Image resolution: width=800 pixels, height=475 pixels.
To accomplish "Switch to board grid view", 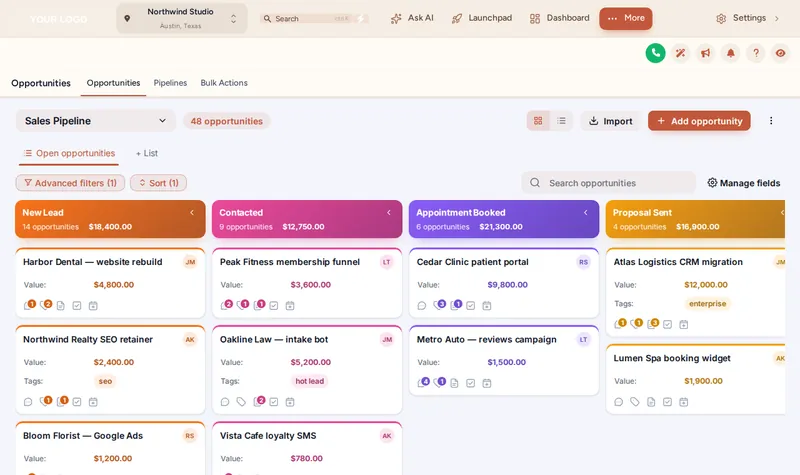I will [x=538, y=121].
